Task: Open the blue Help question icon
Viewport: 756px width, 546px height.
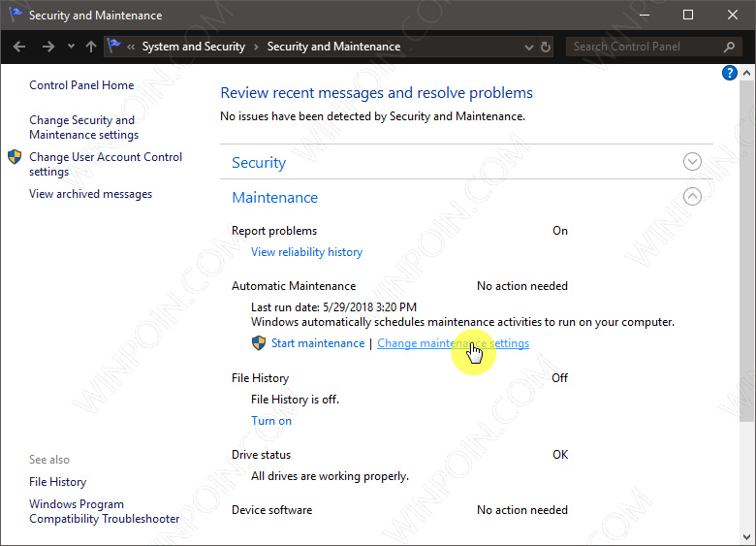Action: pyautogui.click(x=730, y=73)
